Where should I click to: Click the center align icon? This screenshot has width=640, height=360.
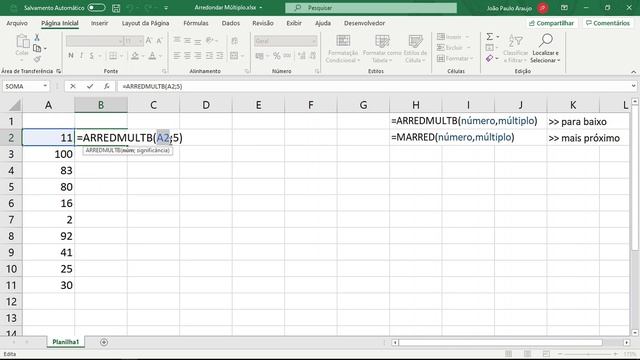click(187, 56)
